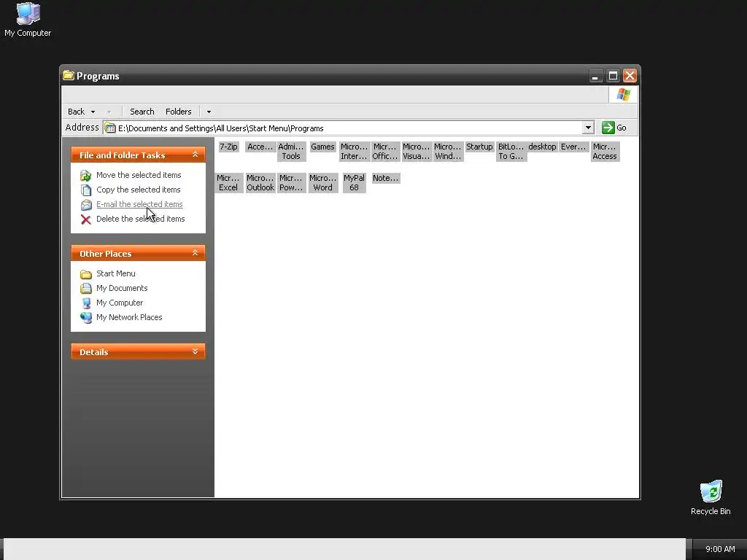Viewport: 747px width, 560px height.
Task: Select the Micro... Visua... item
Action: (417, 152)
